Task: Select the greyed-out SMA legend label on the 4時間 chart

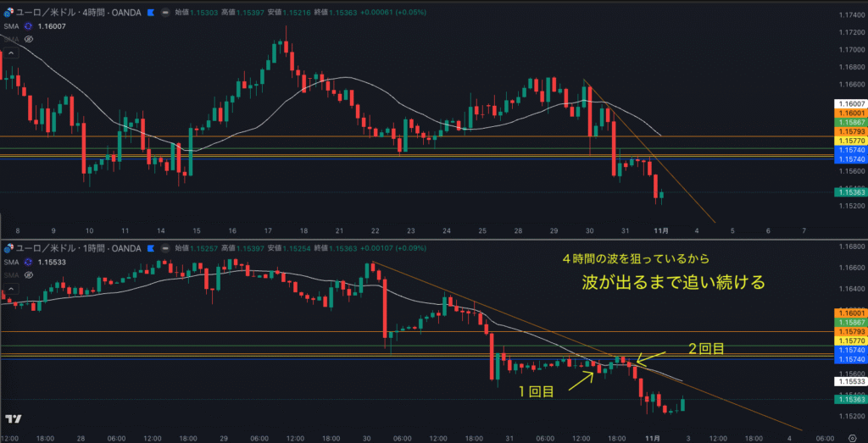Action: pyautogui.click(x=11, y=39)
